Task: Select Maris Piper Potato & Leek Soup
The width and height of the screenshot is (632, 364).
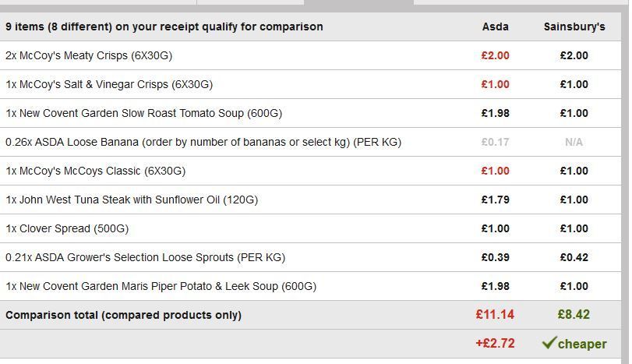Action: click(x=161, y=286)
